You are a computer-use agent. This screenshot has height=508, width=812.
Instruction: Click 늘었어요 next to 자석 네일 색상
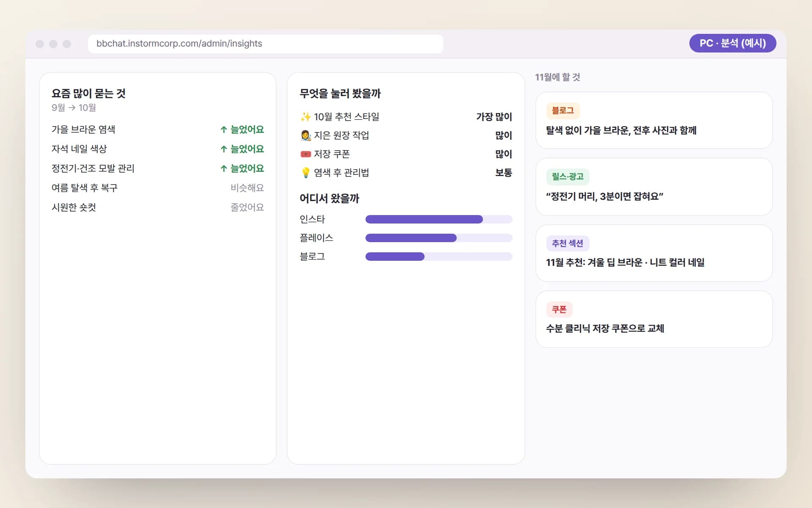(x=247, y=149)
